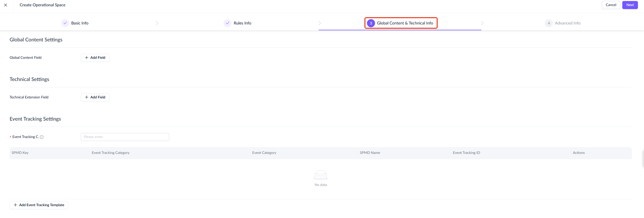Click the Event Tracking Category column header

point(111,153)
